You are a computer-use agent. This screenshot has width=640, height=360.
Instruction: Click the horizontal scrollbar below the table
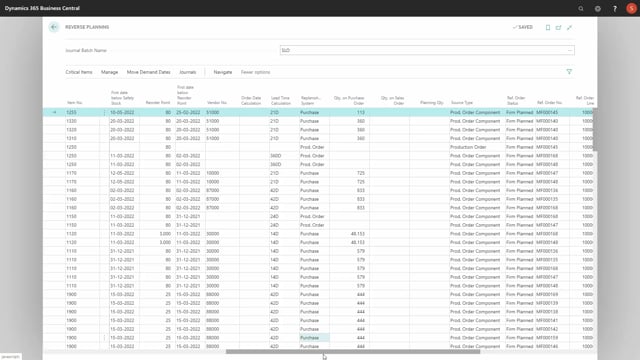point(353,351)
